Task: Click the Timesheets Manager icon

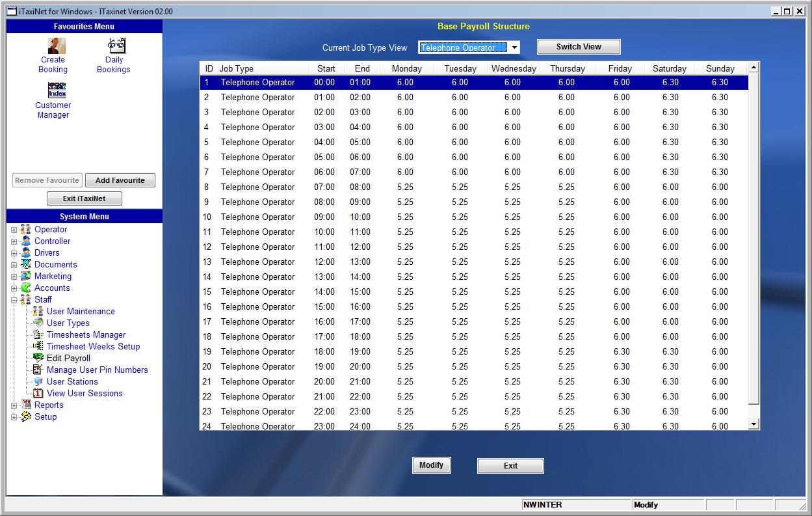Action: [x=38, y=335]
